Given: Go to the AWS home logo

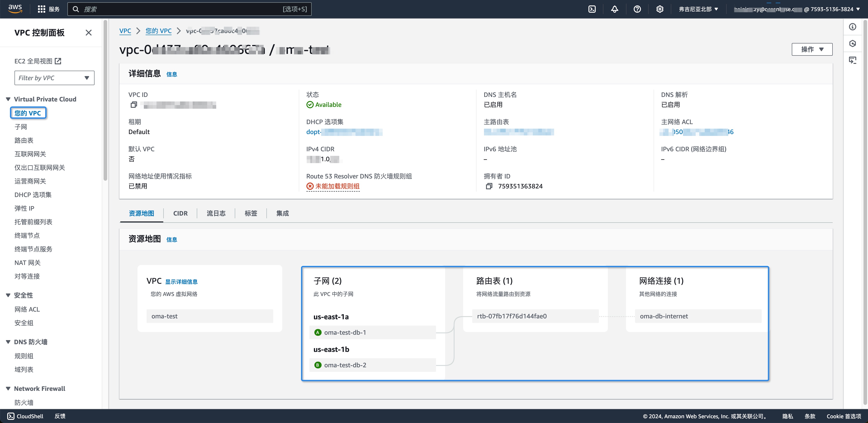Looking at the screenshot, I should point(15,9).
